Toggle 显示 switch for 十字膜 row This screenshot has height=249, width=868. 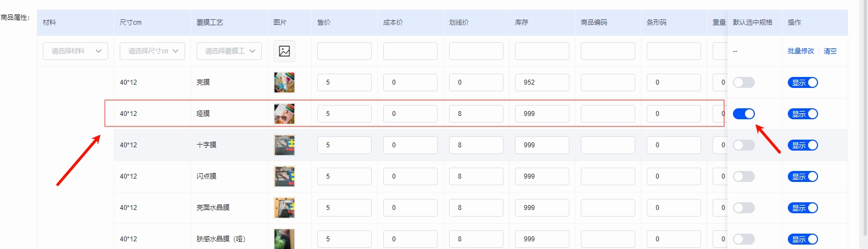[803, 145]
